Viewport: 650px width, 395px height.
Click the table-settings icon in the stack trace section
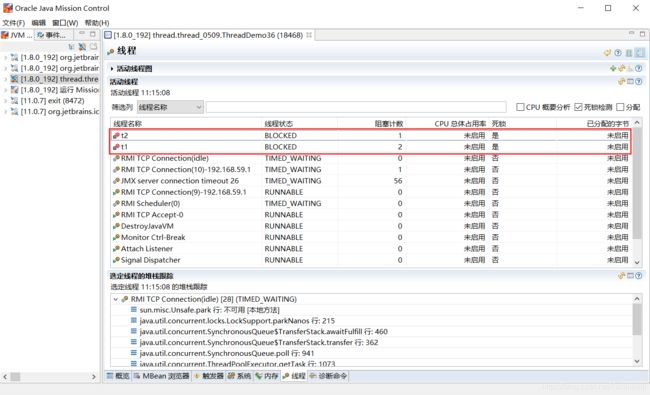[631, 276]
